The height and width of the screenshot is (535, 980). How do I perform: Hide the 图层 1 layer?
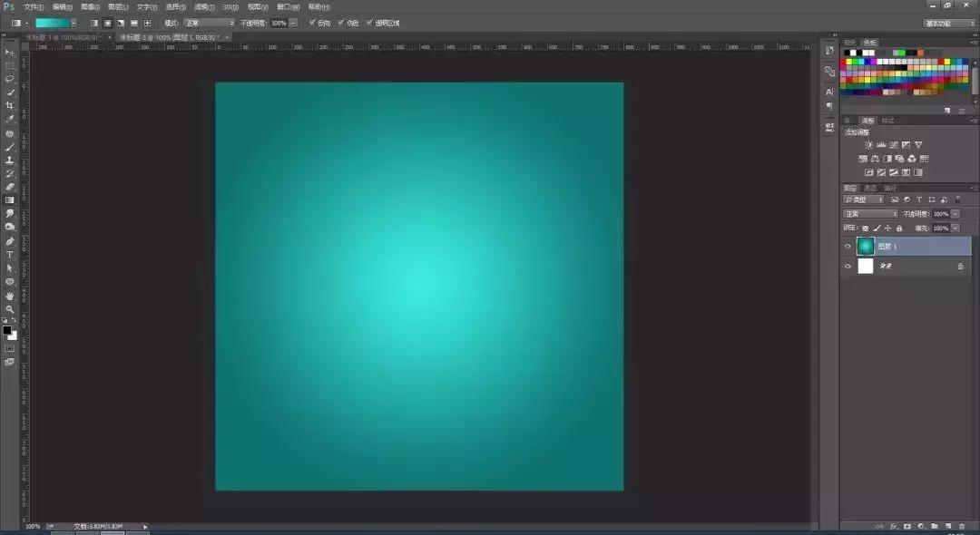coord(848,246)
